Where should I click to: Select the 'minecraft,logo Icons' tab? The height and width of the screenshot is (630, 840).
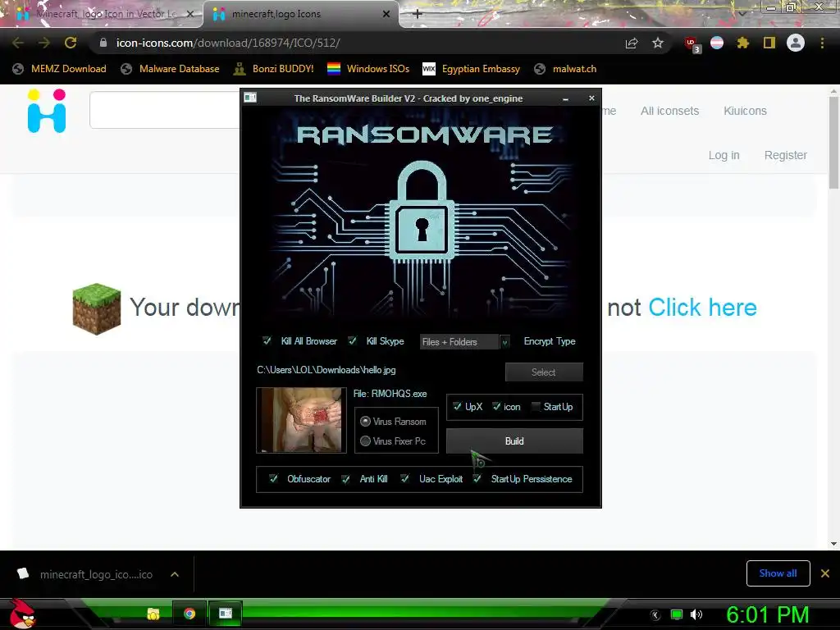tap(301, 14)
